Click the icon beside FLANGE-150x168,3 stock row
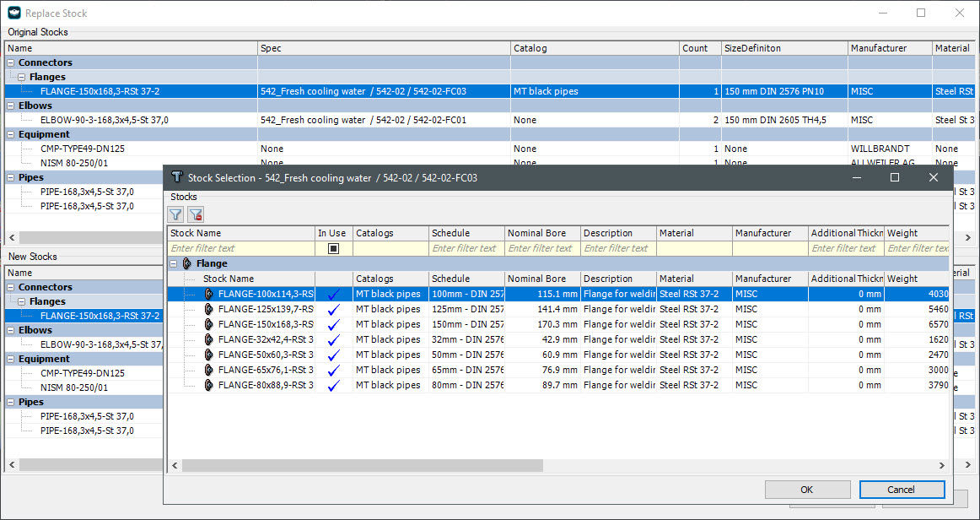 click(208, 324)
